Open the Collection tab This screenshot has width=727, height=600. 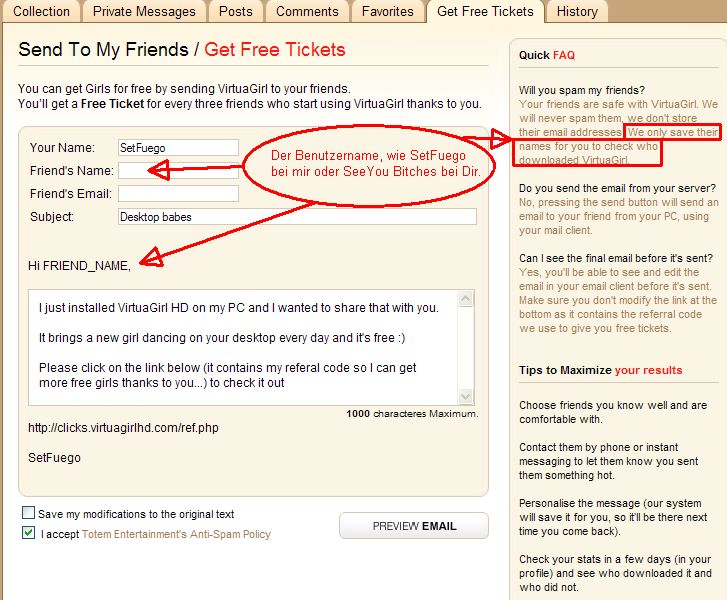pos(41,11)
